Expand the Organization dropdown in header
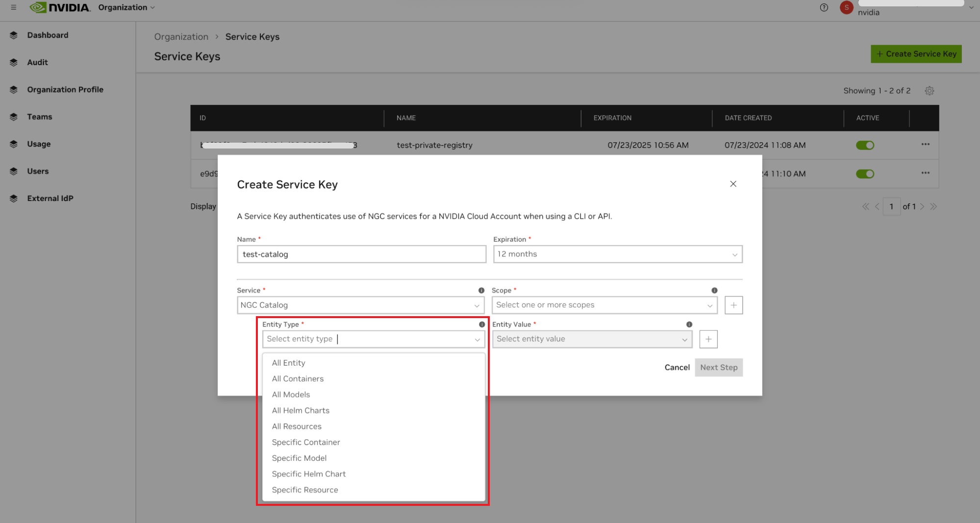Image resolution: width=980 pixels, height=523 pixels. [x=126, y=7]
